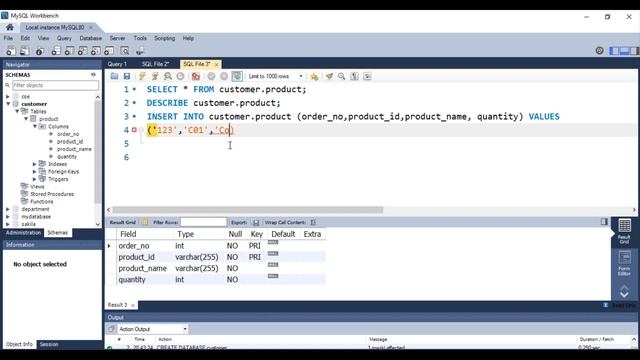
Task: Open the object inspector (info) toolbar icon
Action: click(40, 51)
